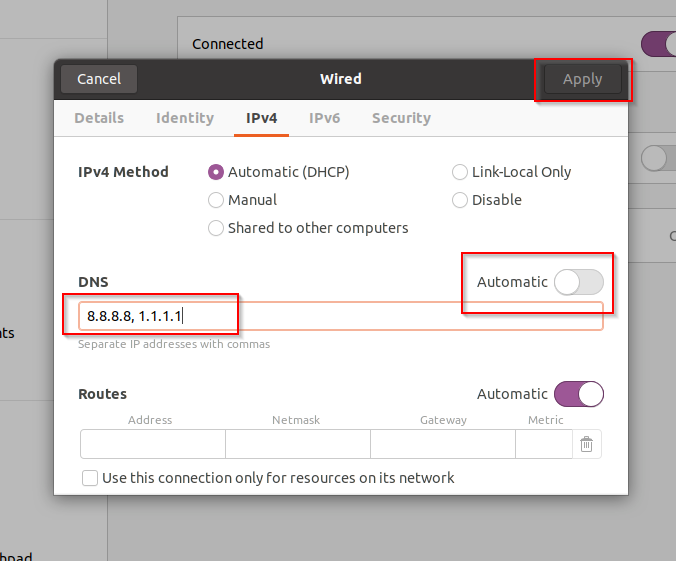The width and height of the screenshot is (676, 561).
Task: Open the Security tab
Action: [401, 118]
